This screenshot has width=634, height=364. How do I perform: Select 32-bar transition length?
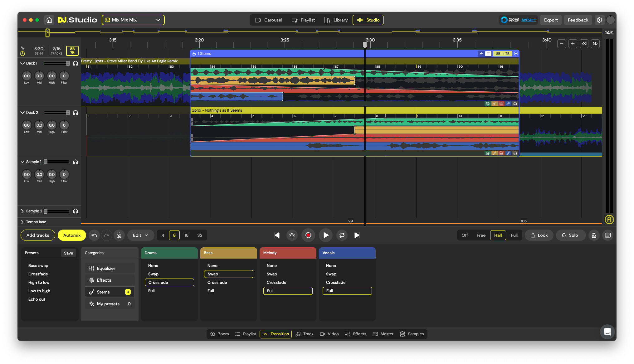click(200, 235)
